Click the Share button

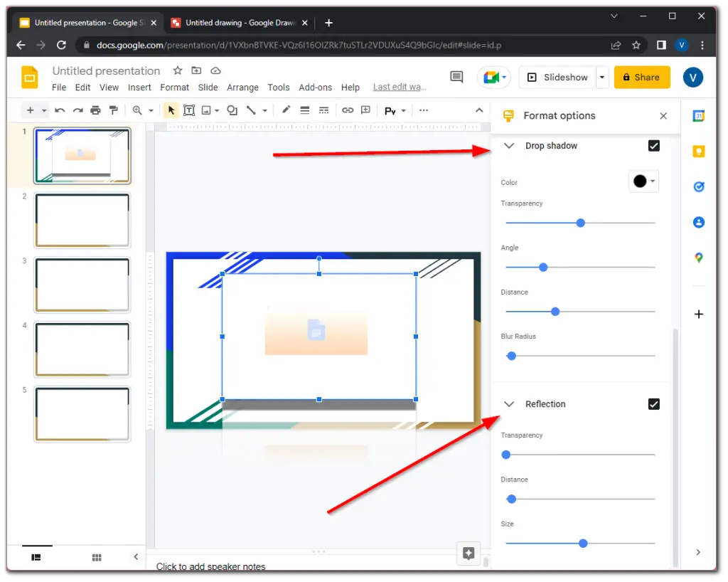tap(641, 76)
